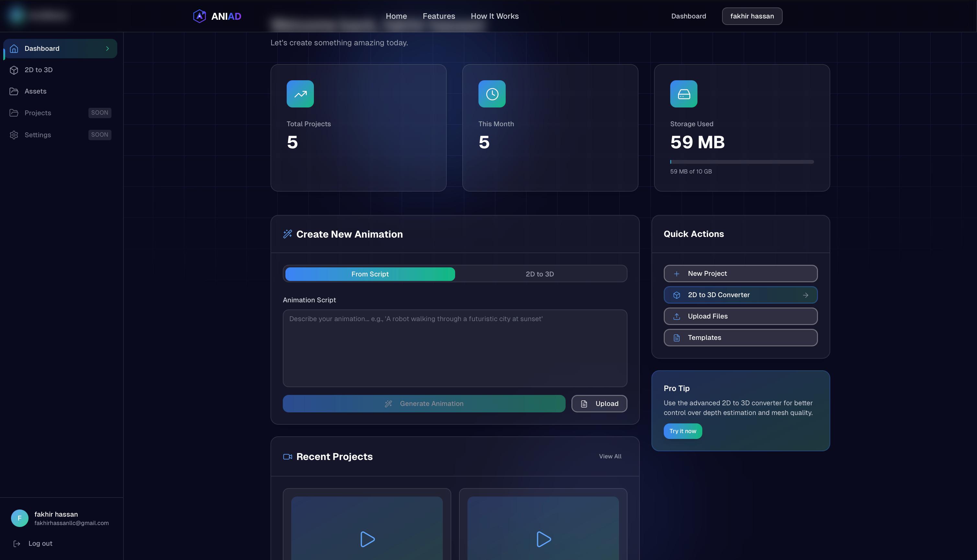Switch to the 2D to 3D tab

[539, 274]
